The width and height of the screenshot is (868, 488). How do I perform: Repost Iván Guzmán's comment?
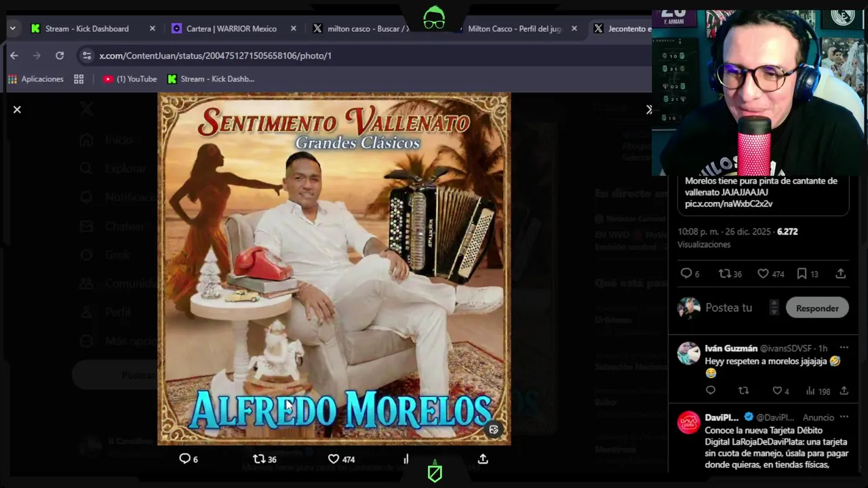coord(743,390)
